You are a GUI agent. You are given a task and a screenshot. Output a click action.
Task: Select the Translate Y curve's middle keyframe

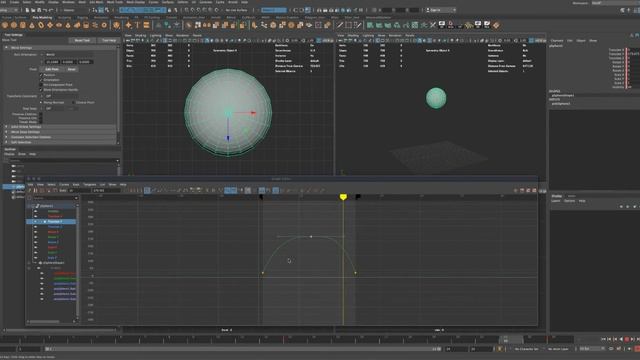click(x=311, y=236)
